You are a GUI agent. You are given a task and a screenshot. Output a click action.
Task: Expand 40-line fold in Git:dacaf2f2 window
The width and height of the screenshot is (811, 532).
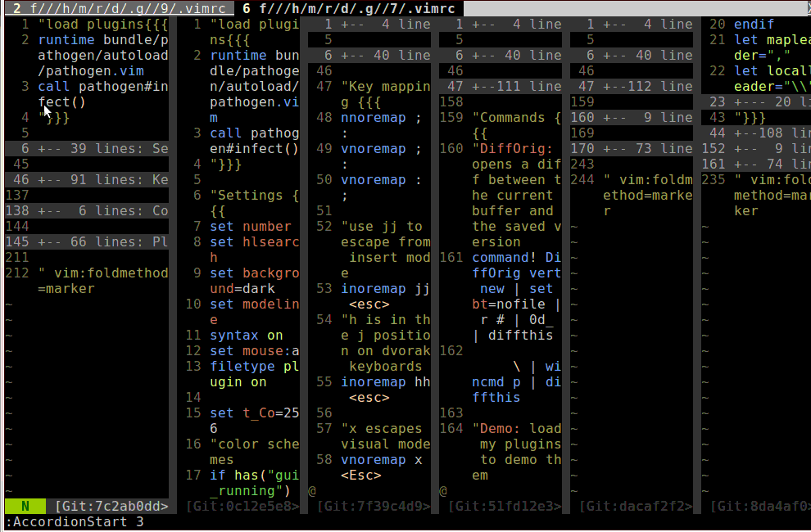point(632,56)
